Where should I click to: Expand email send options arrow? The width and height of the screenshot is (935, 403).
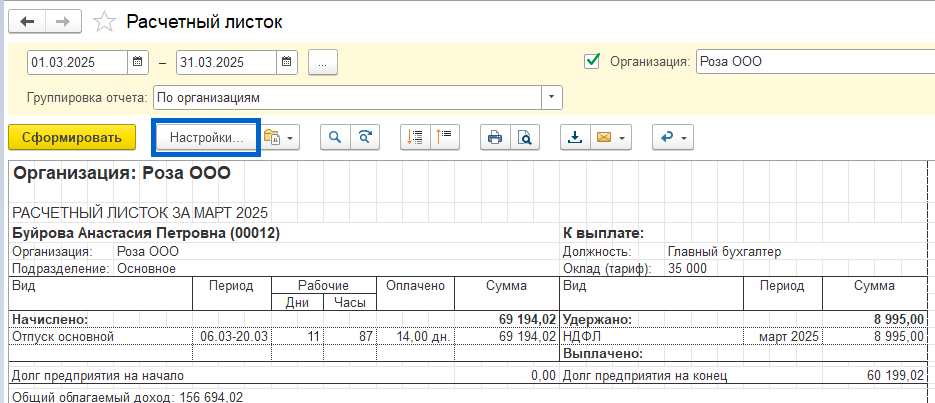(x=623, y=138)
